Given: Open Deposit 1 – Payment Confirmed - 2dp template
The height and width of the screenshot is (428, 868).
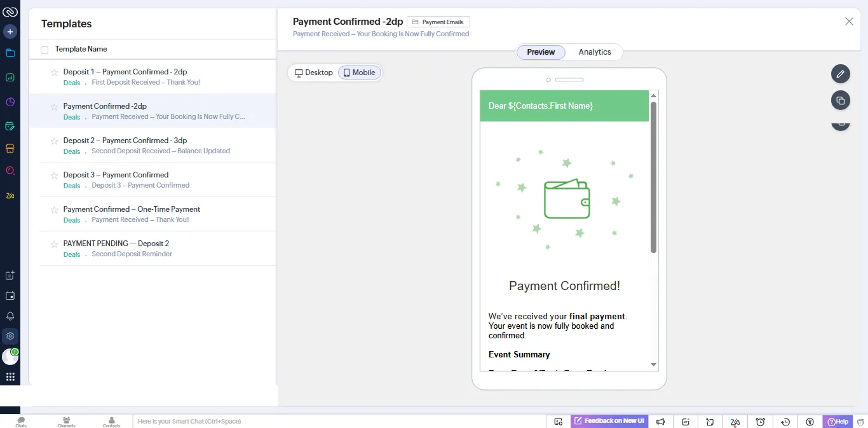Looking at the screenshot, I should coord(125,72).
